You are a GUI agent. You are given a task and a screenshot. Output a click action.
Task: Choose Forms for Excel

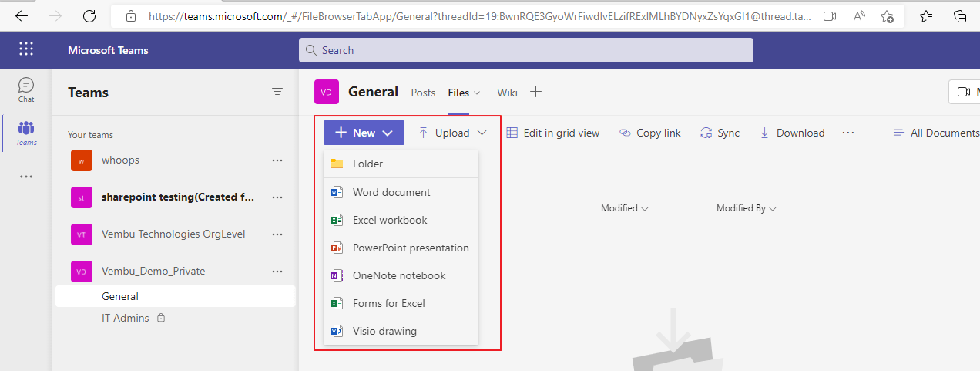coord(401,303)
